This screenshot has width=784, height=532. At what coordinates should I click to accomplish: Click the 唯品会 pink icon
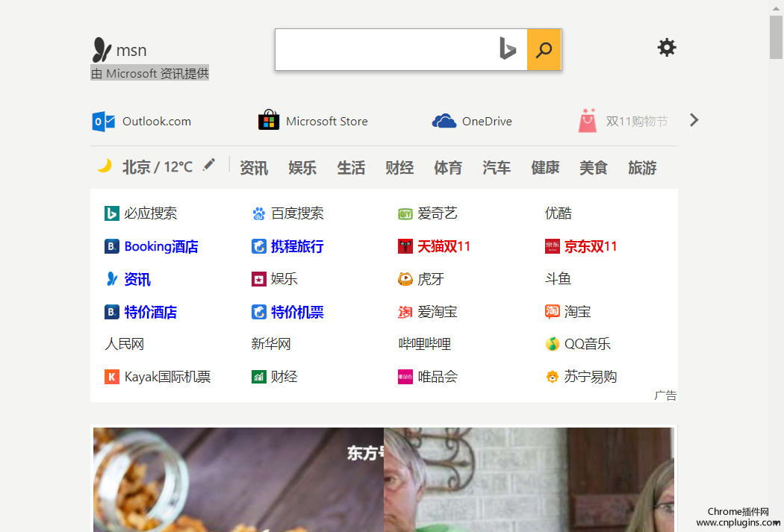(405, 377)
